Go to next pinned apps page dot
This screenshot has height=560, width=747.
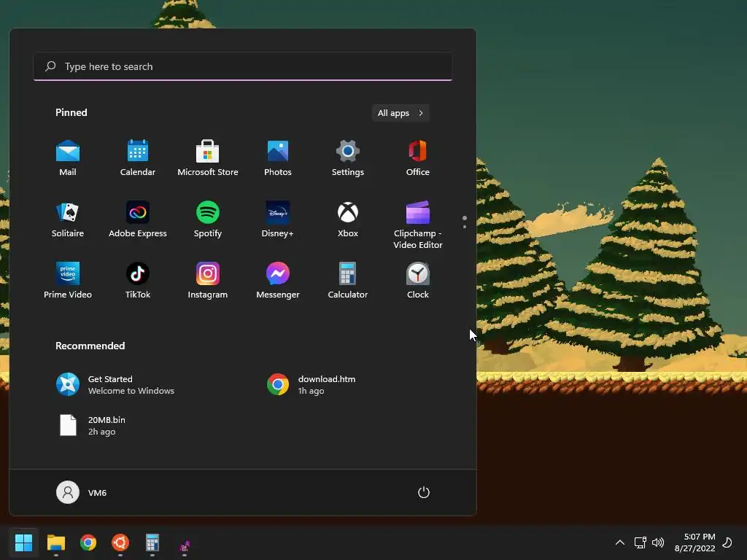click(x=465, y=227)
